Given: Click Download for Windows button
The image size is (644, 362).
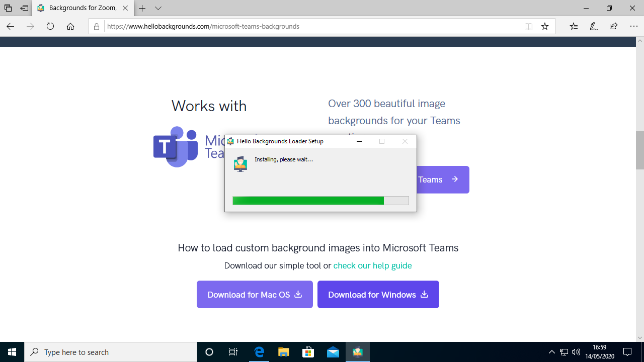Looking at the screenshot, I should [x=378, y=294].
